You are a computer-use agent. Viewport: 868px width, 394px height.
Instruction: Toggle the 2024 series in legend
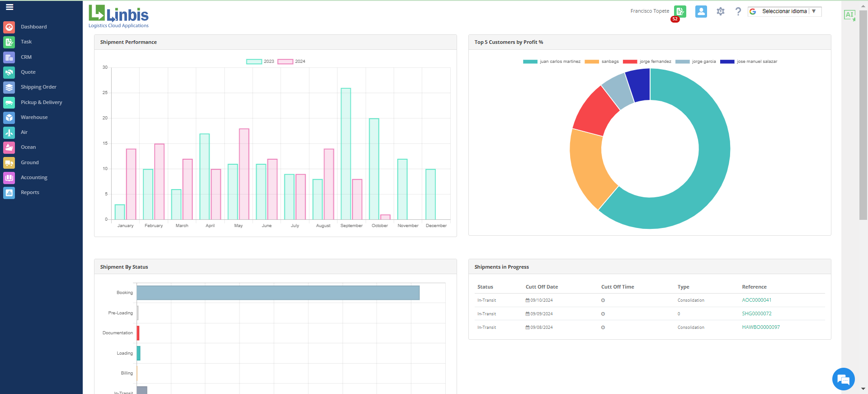click(x=292, y=62)
